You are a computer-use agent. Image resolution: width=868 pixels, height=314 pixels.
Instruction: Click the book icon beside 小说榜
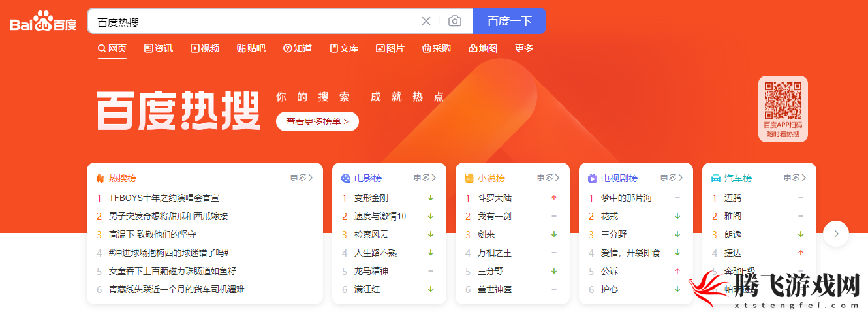(469, 178)
